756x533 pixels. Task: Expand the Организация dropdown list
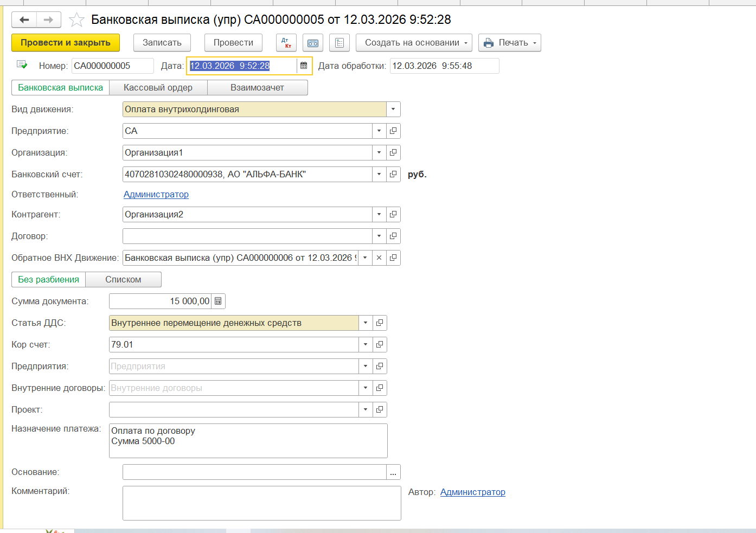tap(379, 152)
